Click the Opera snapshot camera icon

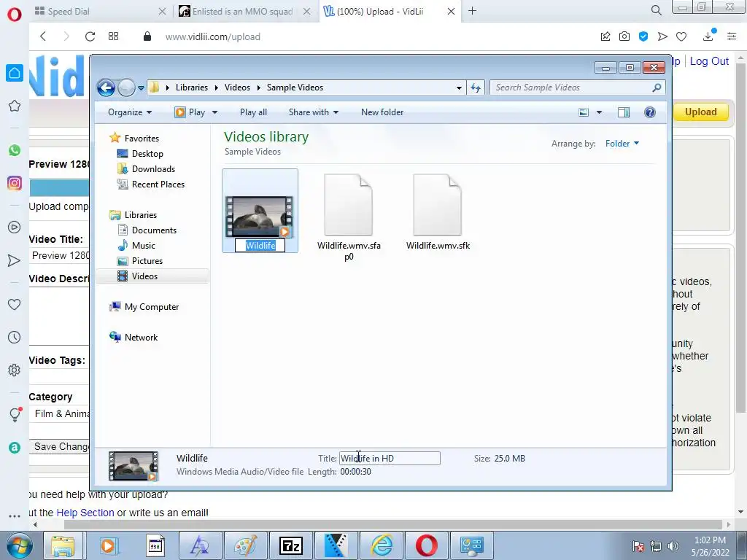coord(624,36)
